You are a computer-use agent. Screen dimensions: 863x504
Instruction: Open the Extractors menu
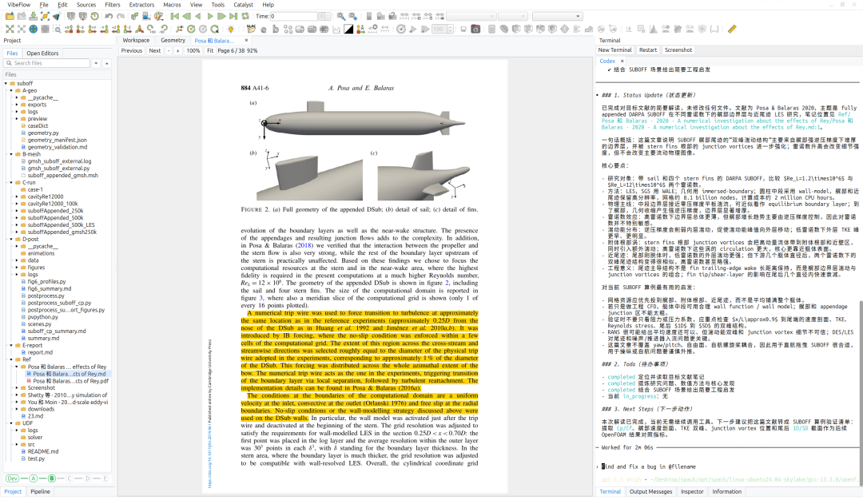pos(141,5)
